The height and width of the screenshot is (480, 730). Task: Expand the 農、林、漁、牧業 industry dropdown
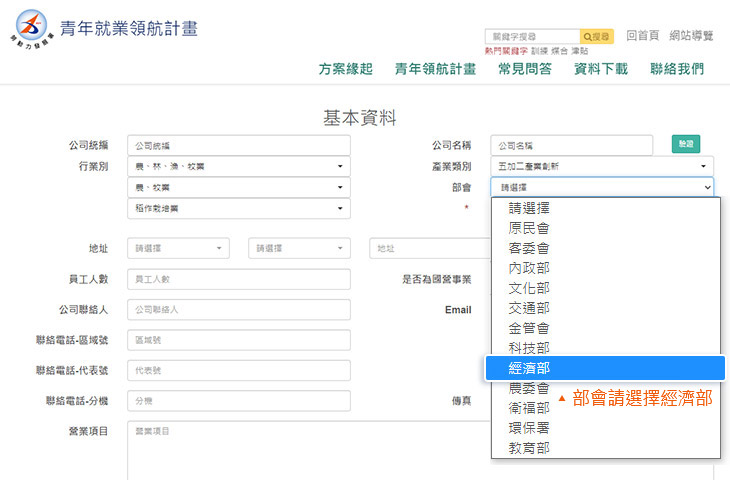(x=239, y=166)
